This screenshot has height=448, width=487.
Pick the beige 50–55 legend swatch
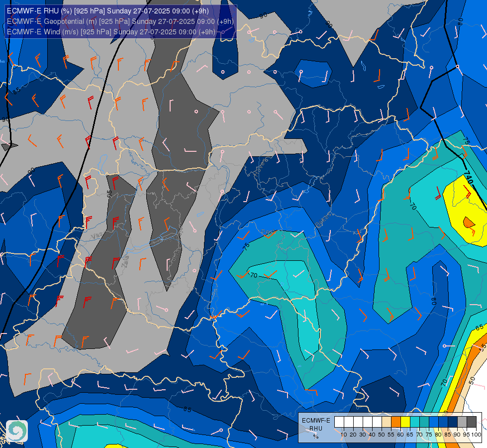387,422
